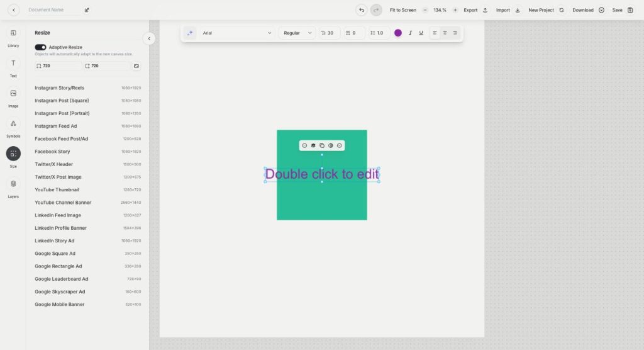
Task: Select the Text tool in sidebar
Action: click(x=13, y=63)
